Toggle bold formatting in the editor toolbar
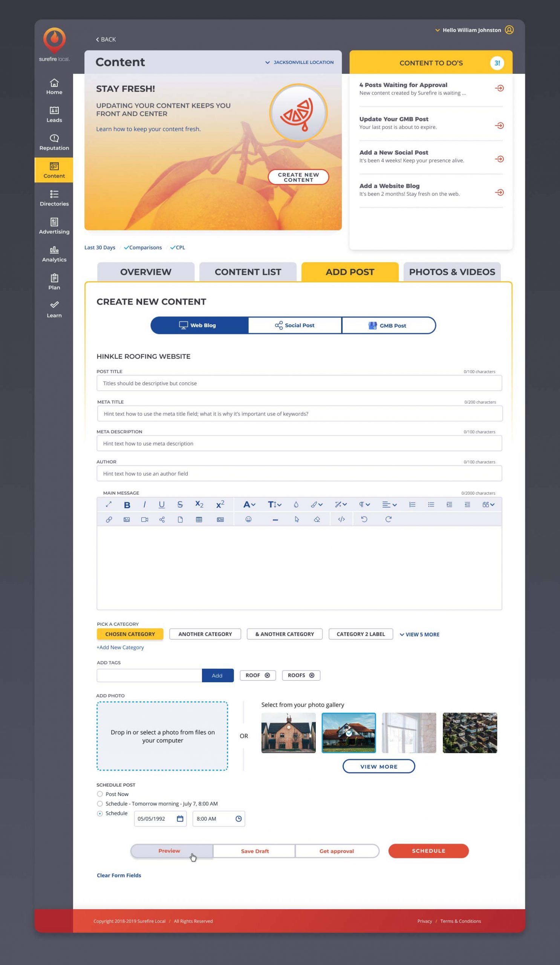Image resolution: width=560 pixels, height=965 pixels. [127, 505]
